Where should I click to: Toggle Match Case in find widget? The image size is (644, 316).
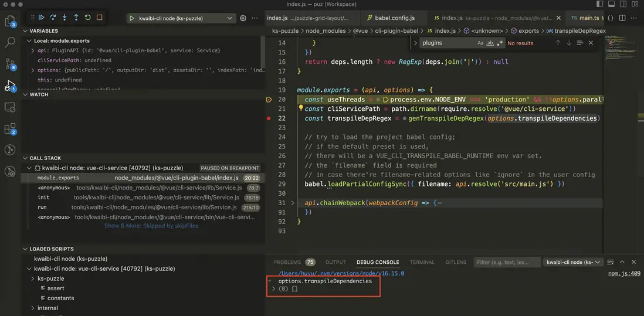coord(480,43)
